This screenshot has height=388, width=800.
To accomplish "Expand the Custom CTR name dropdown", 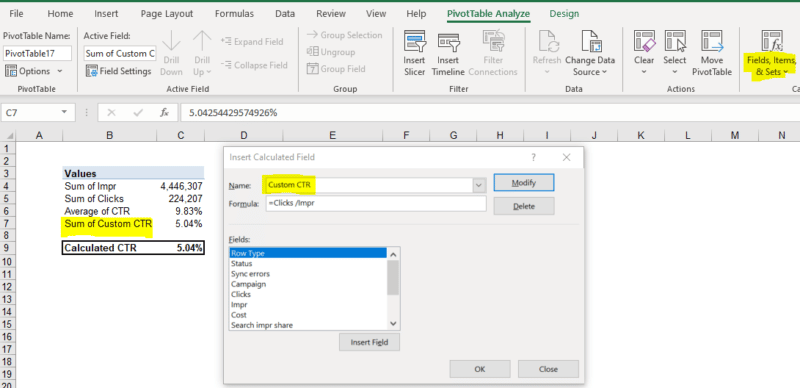I will (479, 186).
